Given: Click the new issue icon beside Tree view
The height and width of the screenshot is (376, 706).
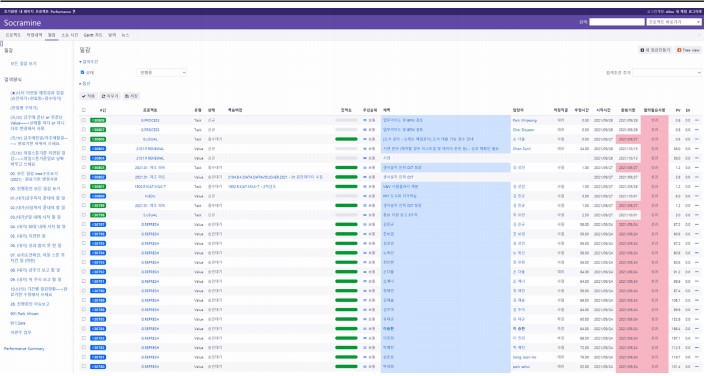Looking at the screenshot, I should click(x=643, y=50).
